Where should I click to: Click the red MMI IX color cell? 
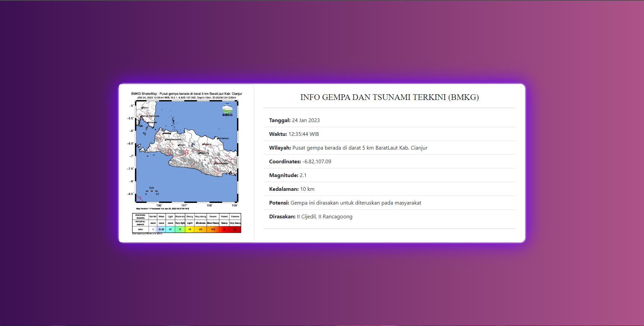coord(224,229)
